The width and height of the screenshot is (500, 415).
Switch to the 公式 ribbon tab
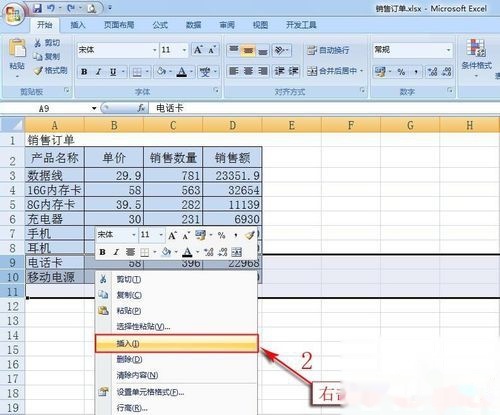160,25
